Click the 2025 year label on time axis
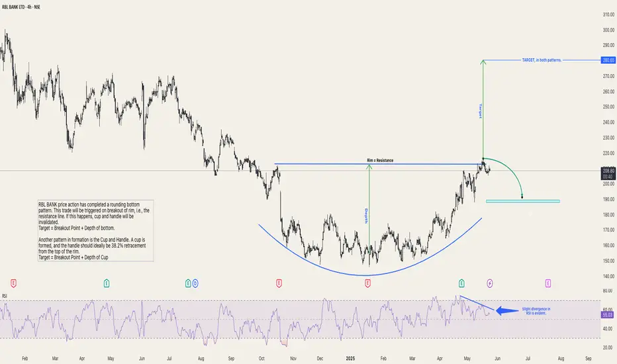This screenshot has width=617, height=364. 350,359
